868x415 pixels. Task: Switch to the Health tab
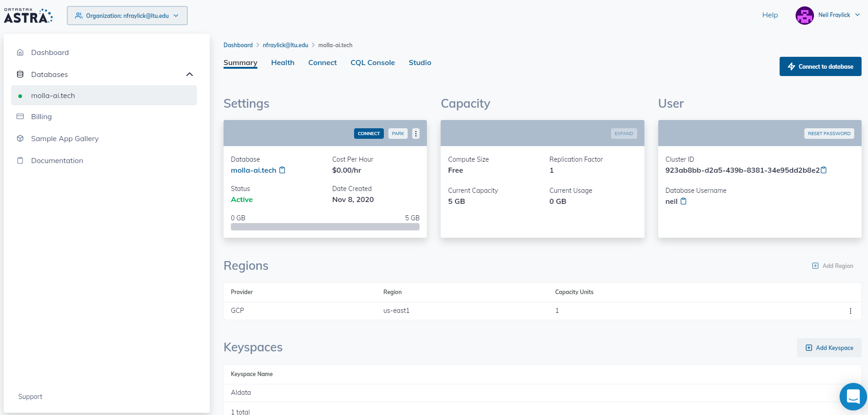(x=283, y=62)
